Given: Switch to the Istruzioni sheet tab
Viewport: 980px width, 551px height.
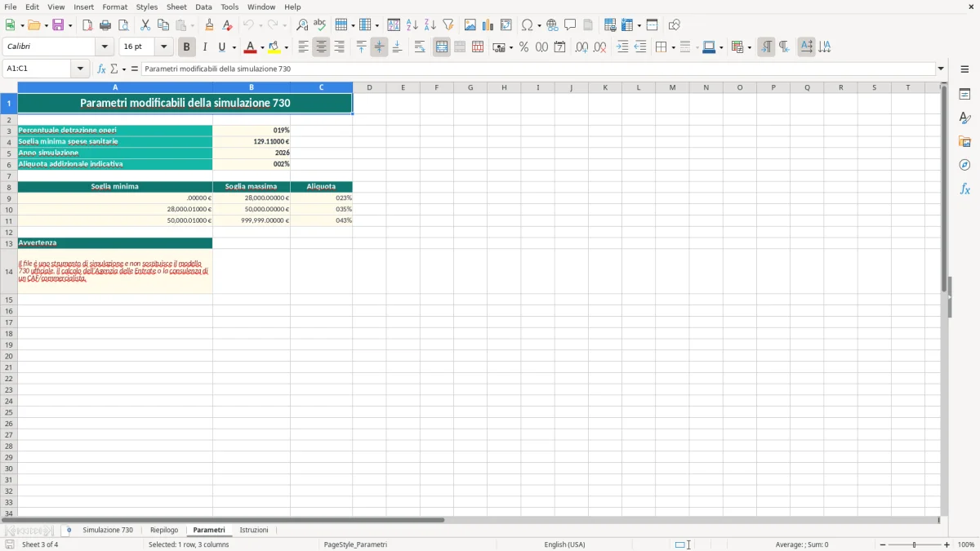Looking at the screenshot, I should [254, 531].
